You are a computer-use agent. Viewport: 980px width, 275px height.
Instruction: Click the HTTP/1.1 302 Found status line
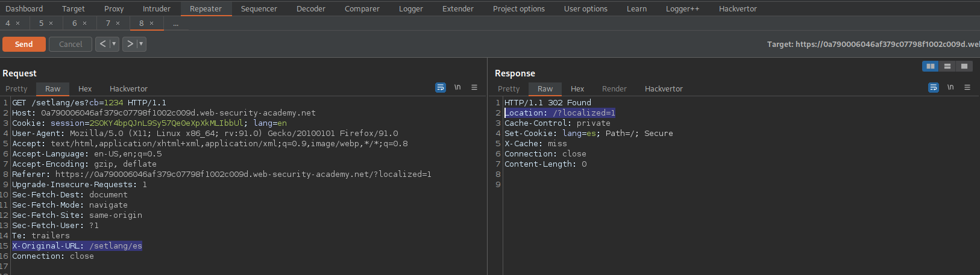coord(548,102)
